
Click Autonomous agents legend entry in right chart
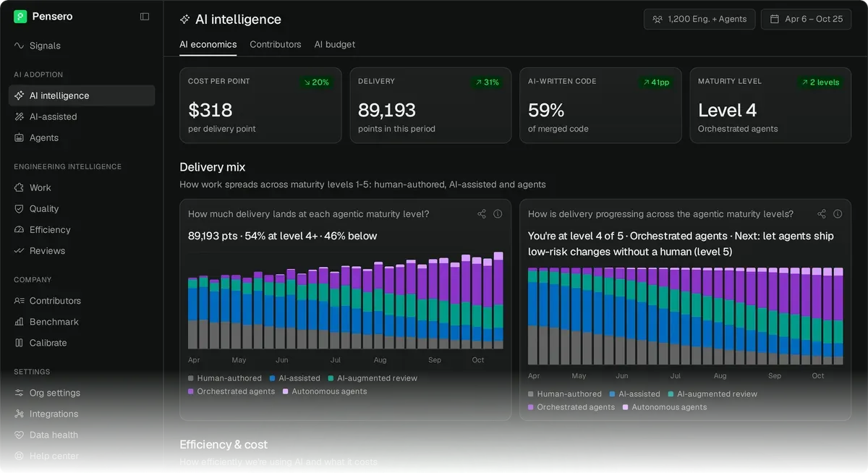(x=664, y=407)
